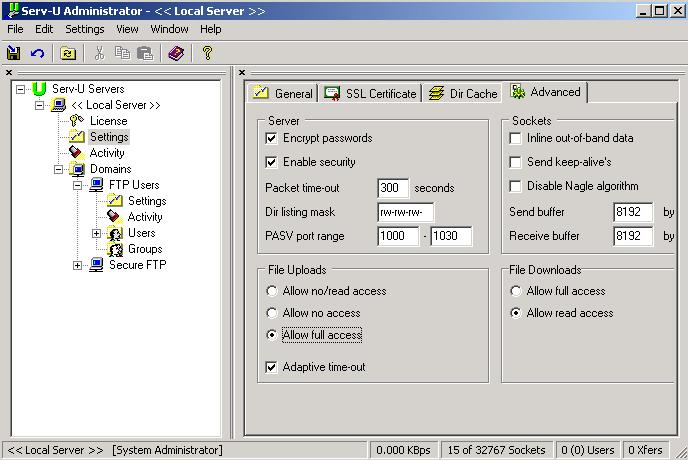
Task: Open the Edit menu
Action: tap(44, 29)
